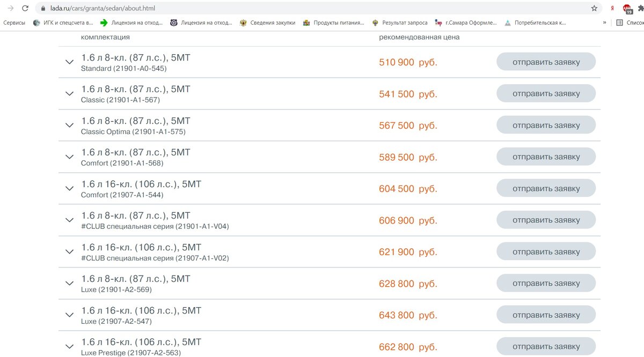Open the Yandex extension icon
Image resolution: width=644 pixels, height=357 pixels.
point(612,8)
